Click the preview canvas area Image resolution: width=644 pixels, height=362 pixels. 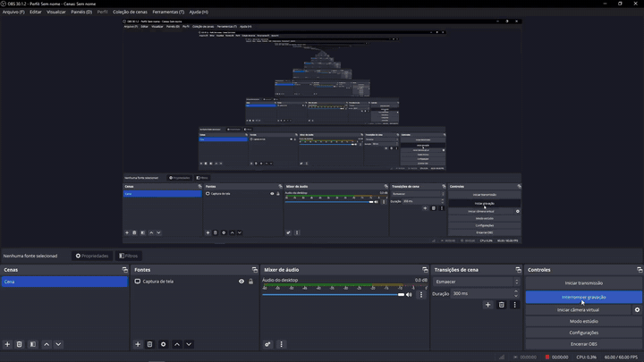(322, 131)
